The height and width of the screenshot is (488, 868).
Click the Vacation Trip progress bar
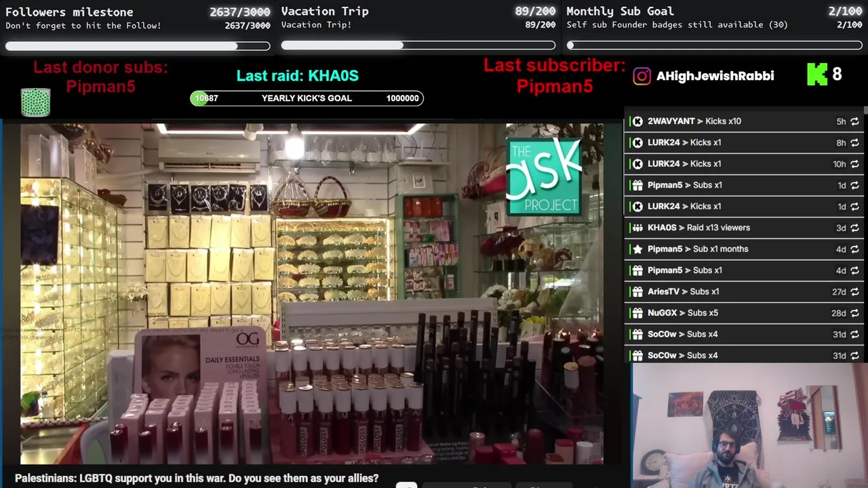click(x=418, y=45)
